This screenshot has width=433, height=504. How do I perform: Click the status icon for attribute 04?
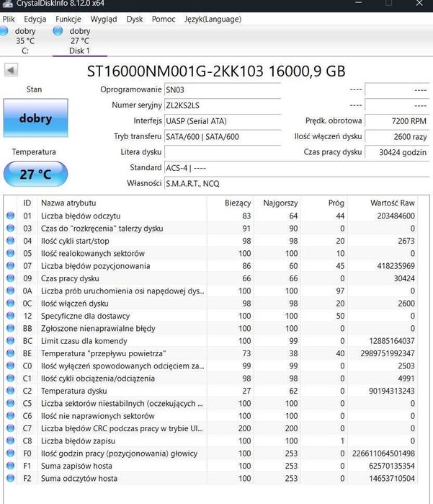(11, 240)
